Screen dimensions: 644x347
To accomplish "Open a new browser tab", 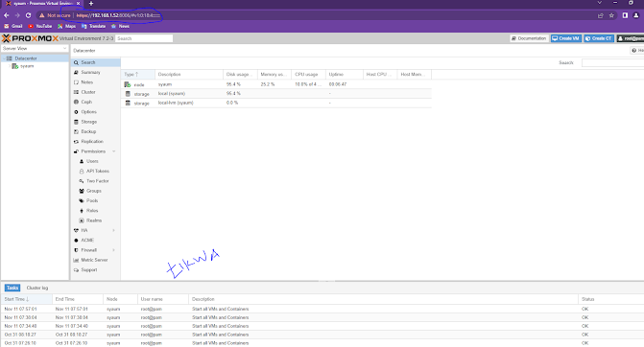I will pyautogui.click(x=91, y=3).
